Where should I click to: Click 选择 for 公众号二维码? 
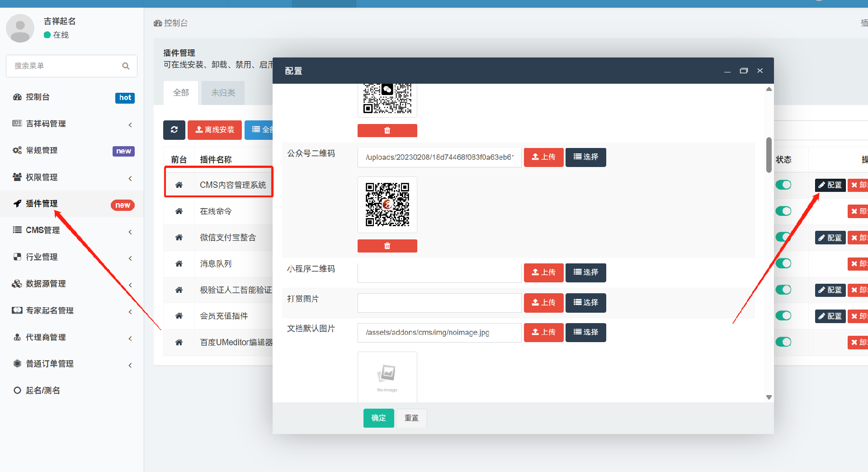(x=585, y=157)
